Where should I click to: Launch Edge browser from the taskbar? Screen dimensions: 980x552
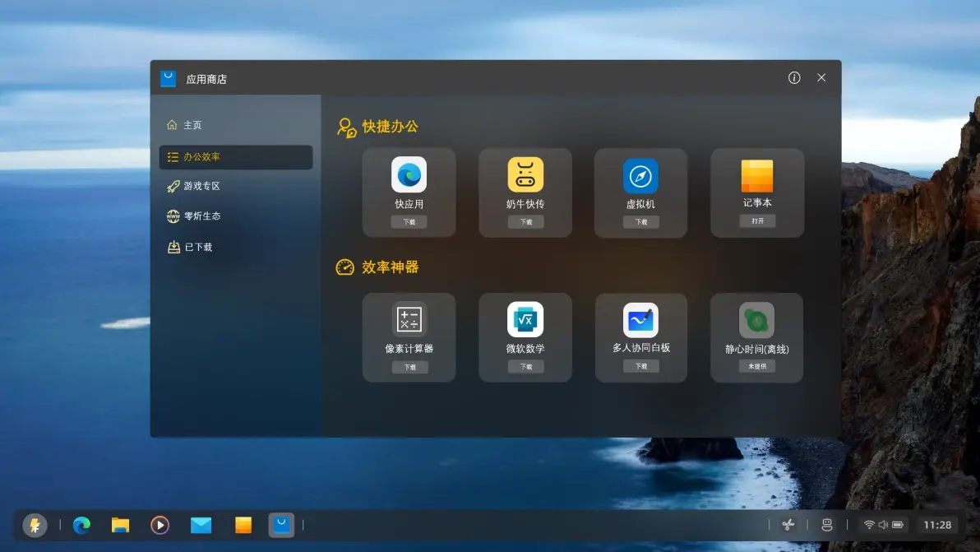pos(81,525)
